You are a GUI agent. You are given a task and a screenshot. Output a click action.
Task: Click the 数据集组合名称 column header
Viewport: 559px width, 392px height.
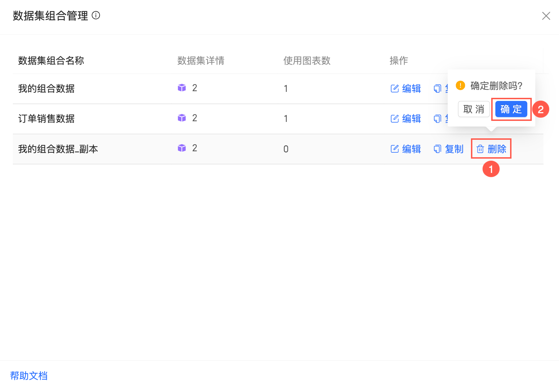click(51, 60)
